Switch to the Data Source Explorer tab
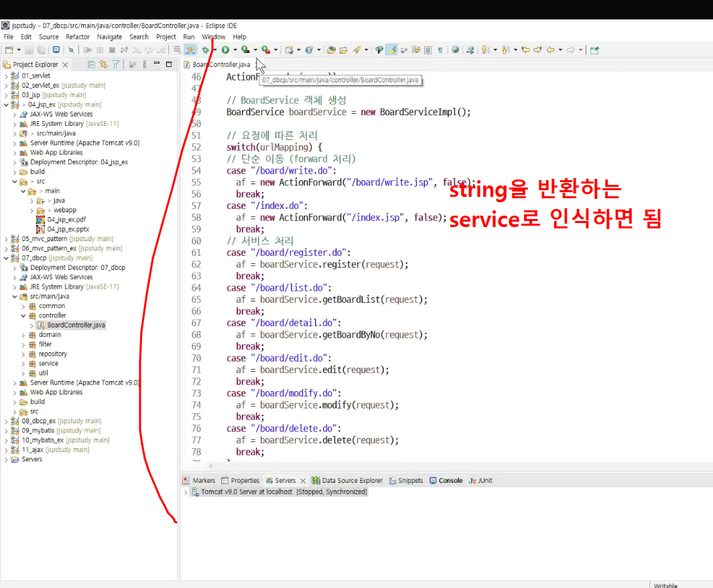Image resolution: width=713 pixels, height=588 pixels. coord(347,481)
